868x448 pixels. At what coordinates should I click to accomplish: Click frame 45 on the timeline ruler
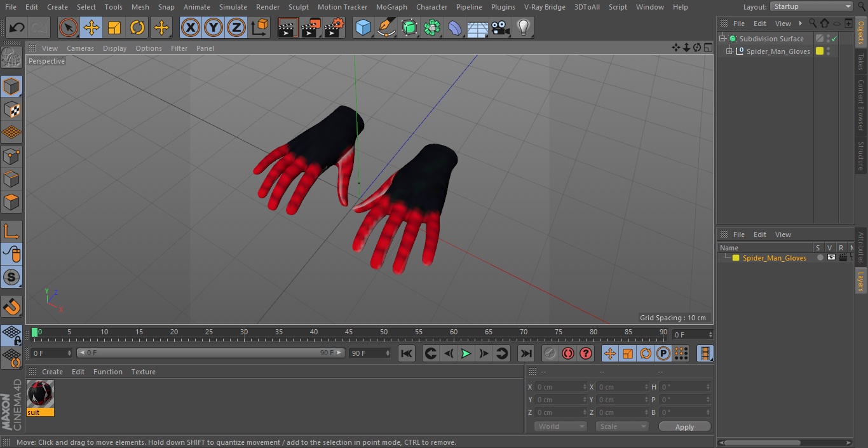pos(349,332)
